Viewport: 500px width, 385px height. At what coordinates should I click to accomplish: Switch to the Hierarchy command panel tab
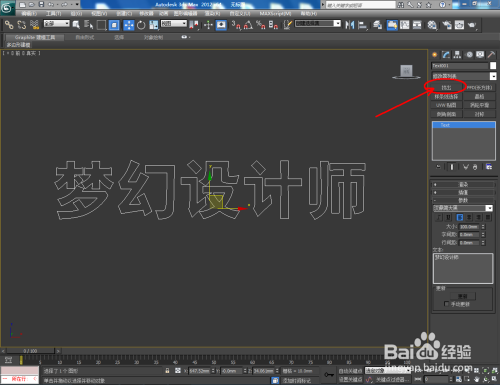pyautogui.click(x=457, y=55)
